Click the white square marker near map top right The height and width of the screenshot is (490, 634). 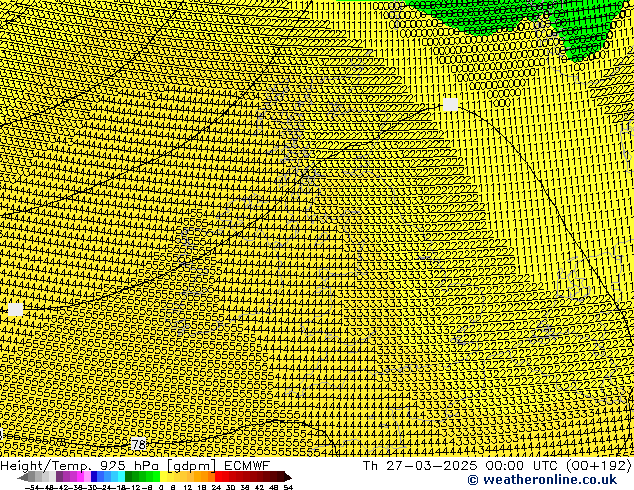point(450,104)
